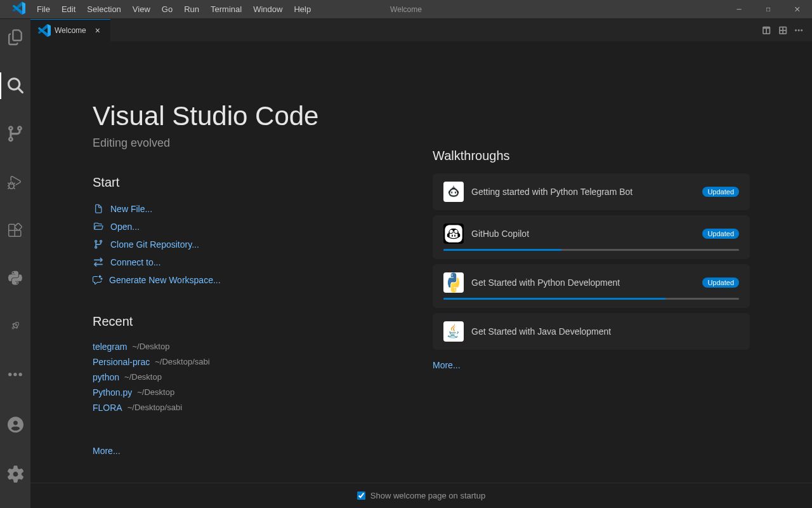Viewport: 812px width, 508px height.
Task: Open the Edit menu
Action: [x=69, y=9]
